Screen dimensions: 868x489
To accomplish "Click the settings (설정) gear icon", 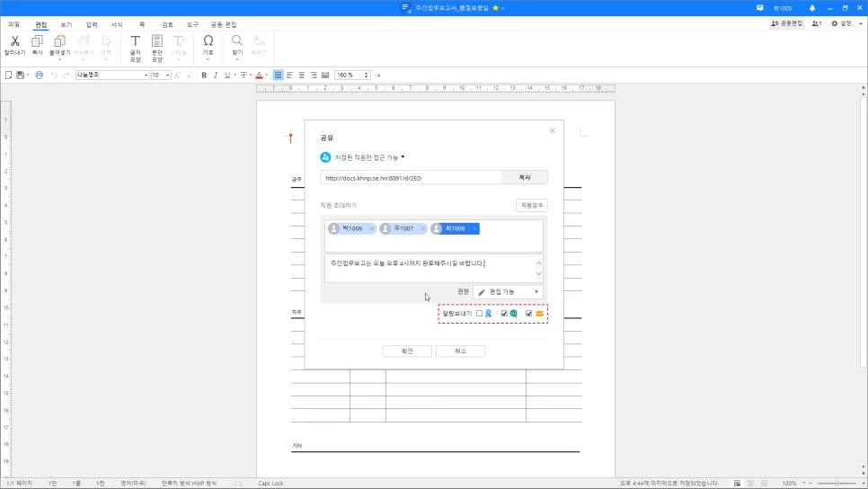I will pos(835,23).
